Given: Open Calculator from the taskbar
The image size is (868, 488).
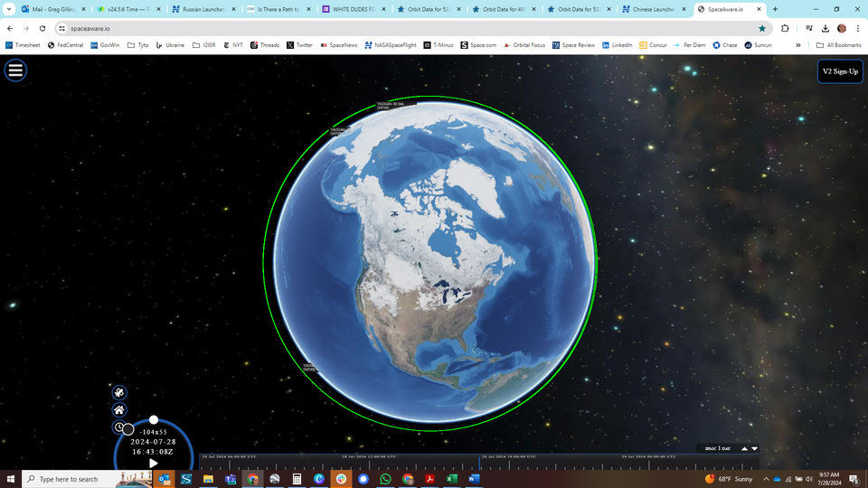Looking at the screenshot, I should (297, 479).
